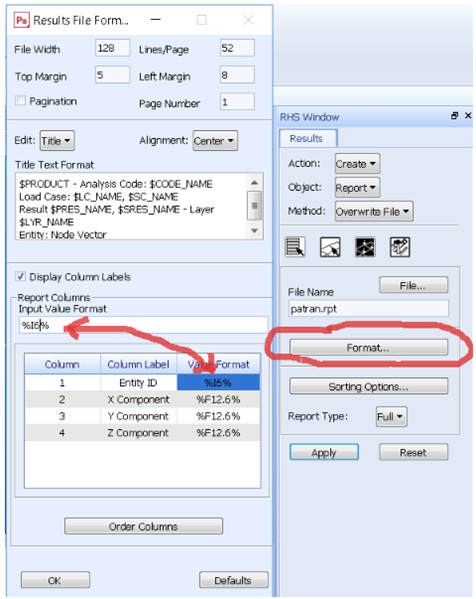Click the Title Text Format scrollbar down arrow

point(254,230)
